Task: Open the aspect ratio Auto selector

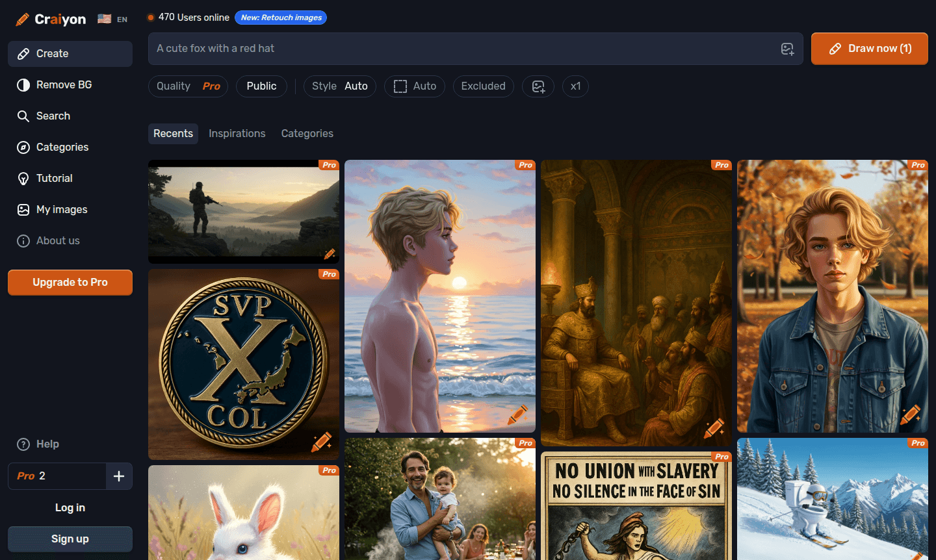Action: pos(415,86)
